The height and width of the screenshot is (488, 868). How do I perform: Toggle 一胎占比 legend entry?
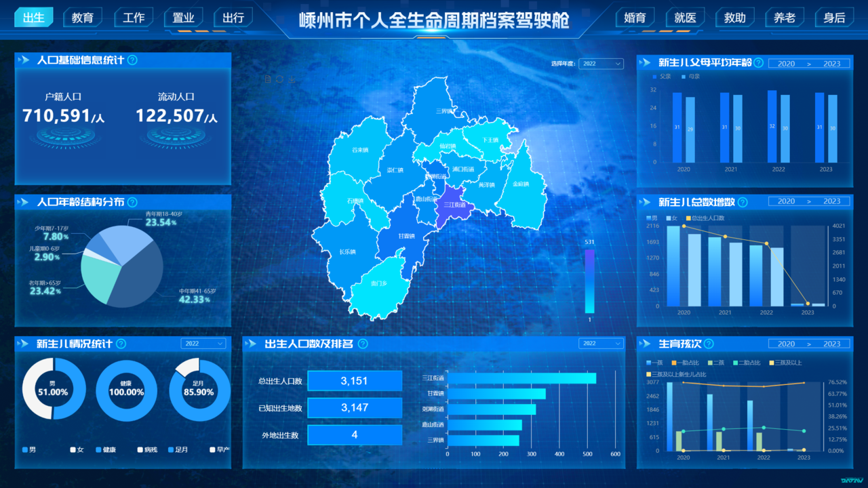(684, 363)
